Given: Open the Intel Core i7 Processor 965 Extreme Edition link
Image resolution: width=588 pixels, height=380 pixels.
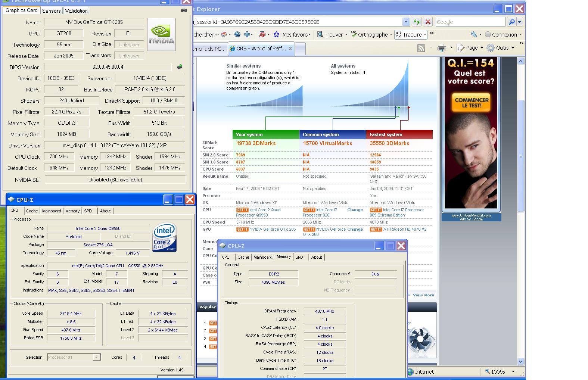Looking at the screenshot, I should pos(396,212).
